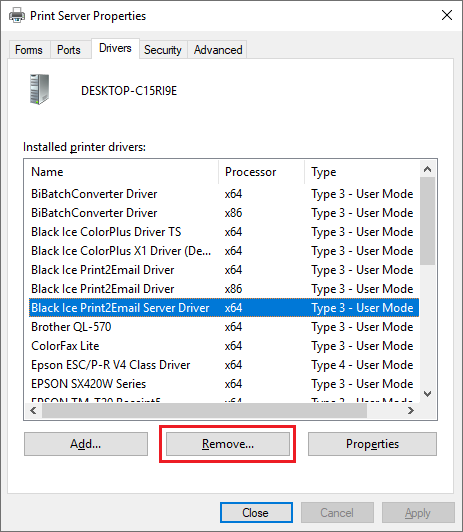This screenshot has width=463, height=532.
Task: Sort by the Type column header
Action: tap(362, 172)
